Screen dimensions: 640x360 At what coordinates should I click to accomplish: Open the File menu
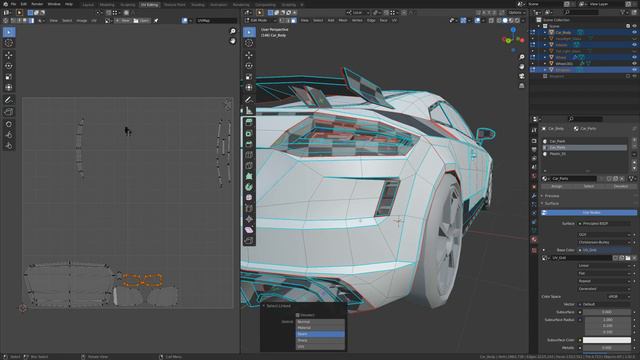point(13,4)
